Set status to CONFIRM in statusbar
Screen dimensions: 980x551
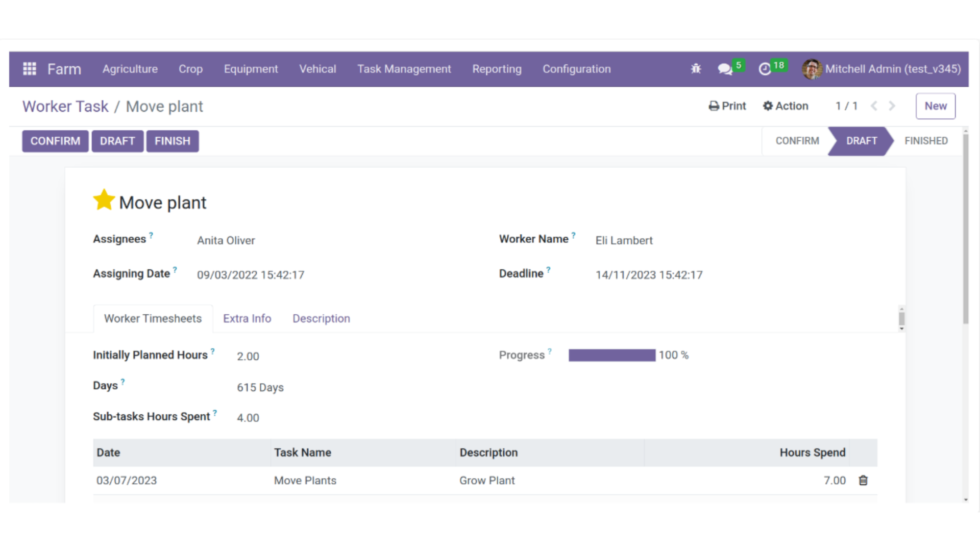[x=797, y=141]
